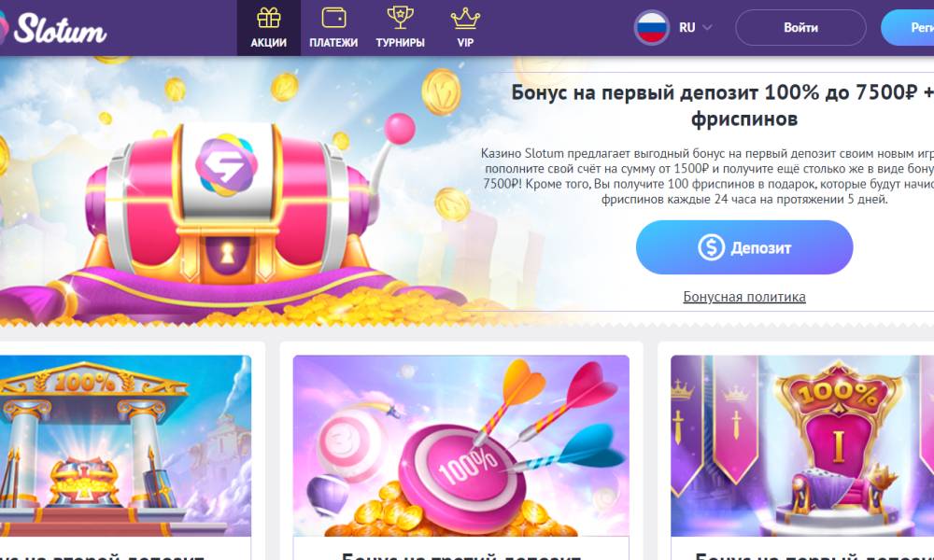Open the VIP crown icon
The width and height of the screenshot is (934, 560).
click(x=465, y=19)
